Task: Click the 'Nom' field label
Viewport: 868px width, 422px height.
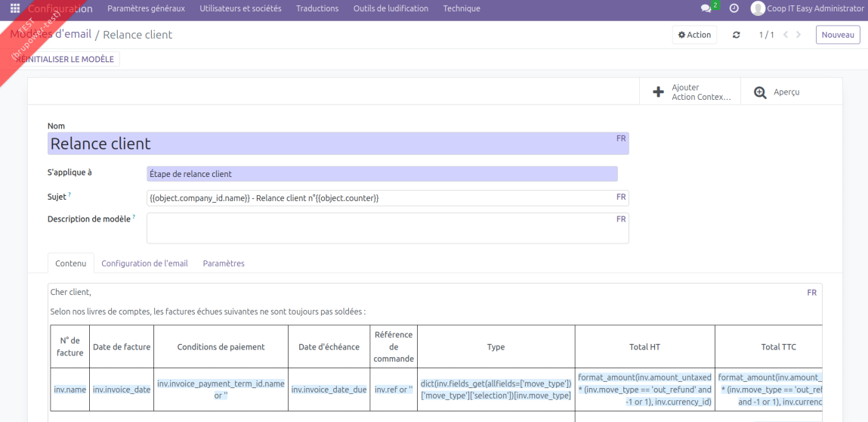Action: [x=56, y=126]
